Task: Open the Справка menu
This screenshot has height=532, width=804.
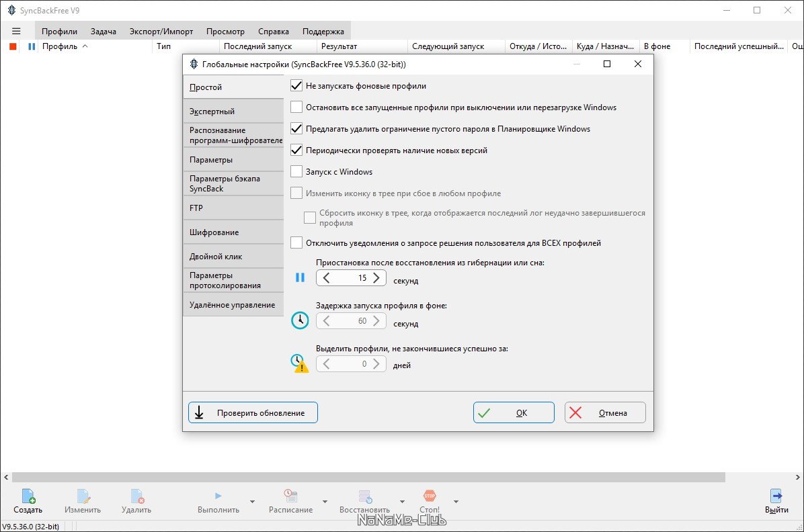Action: (x=274, y=32)
